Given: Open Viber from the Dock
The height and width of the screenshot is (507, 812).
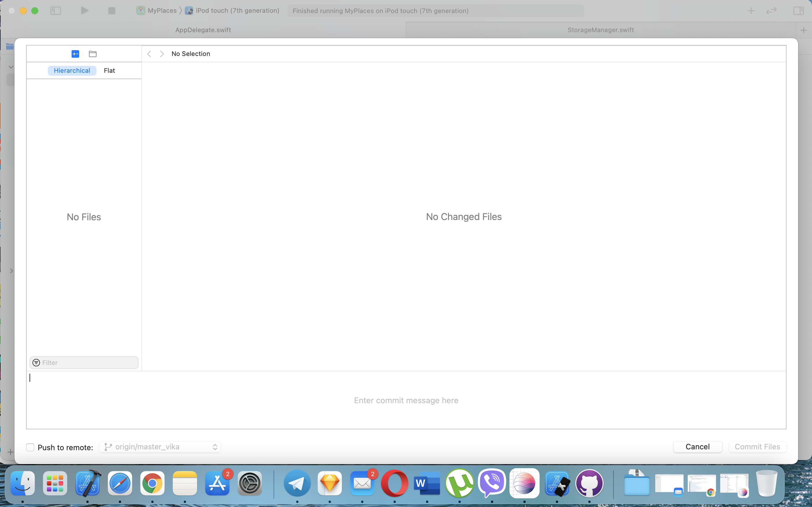Looking at the screenshot, I should tap(492, 483).
